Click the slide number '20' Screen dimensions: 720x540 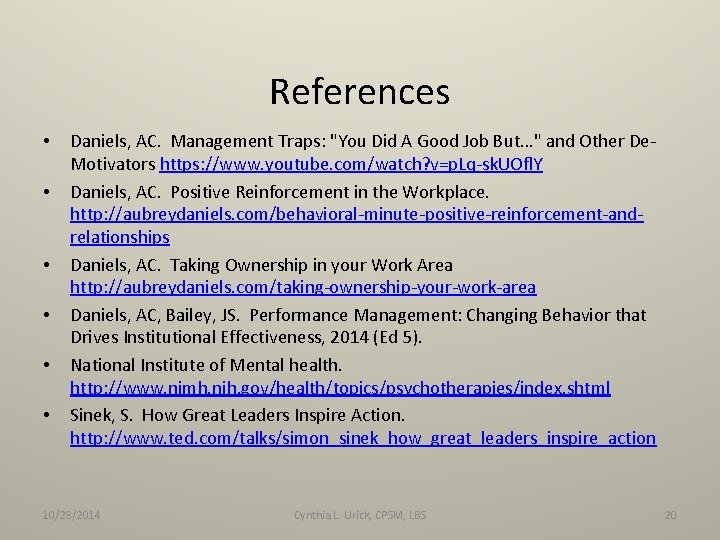coord(670,515)
